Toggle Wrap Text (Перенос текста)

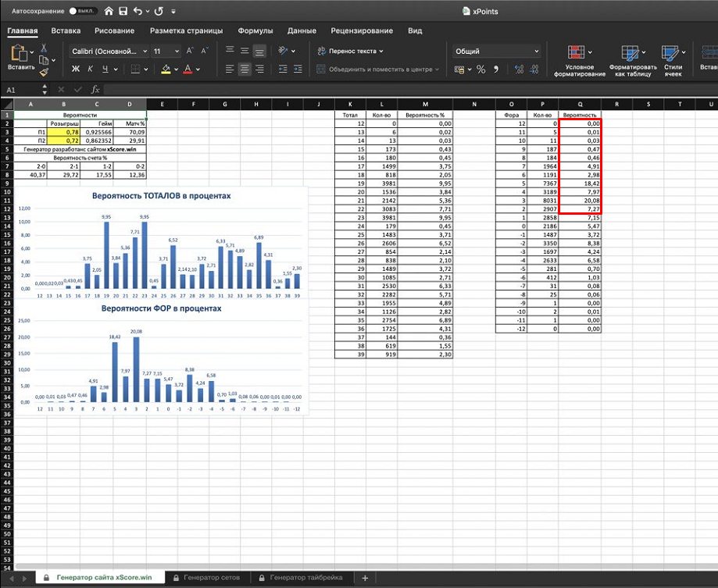point(350,51)
